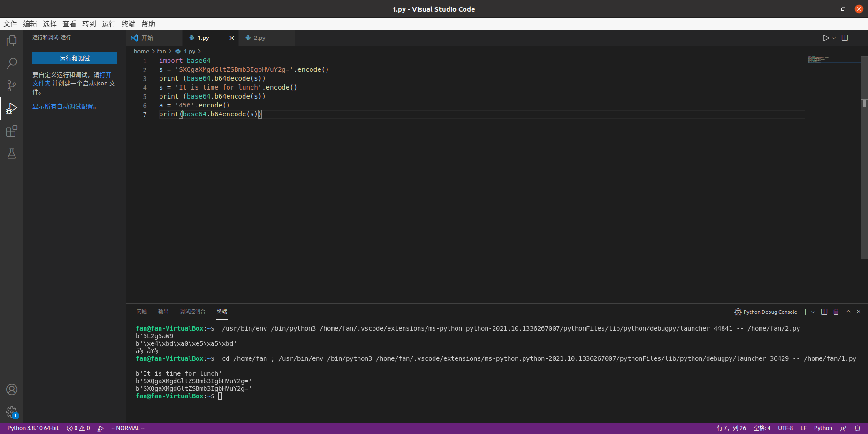The width and height of the screenshot is (868, 434).
Task: Run Python file with play icon
Action: [x=826, y=38]
